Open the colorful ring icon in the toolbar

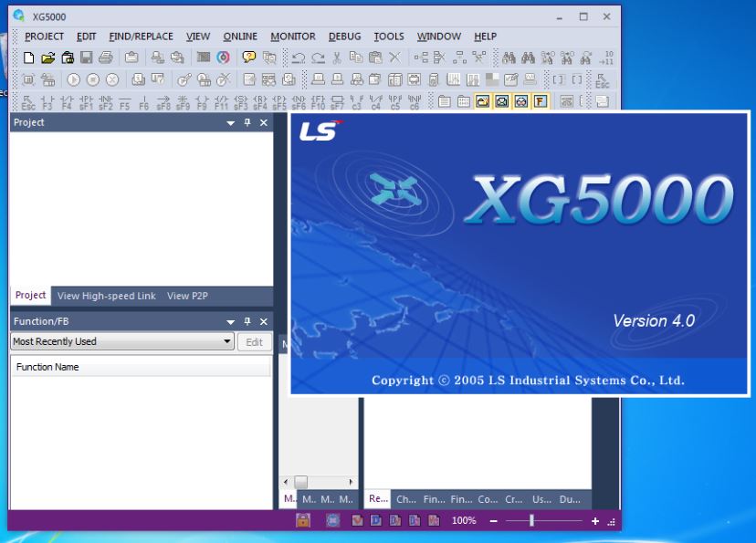223,57
